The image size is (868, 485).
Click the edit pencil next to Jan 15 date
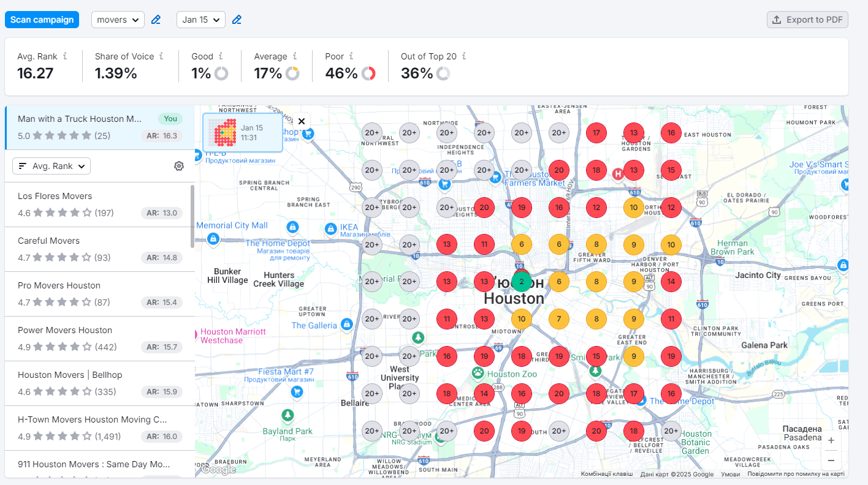pyautogui.click(x=237, y=20)
